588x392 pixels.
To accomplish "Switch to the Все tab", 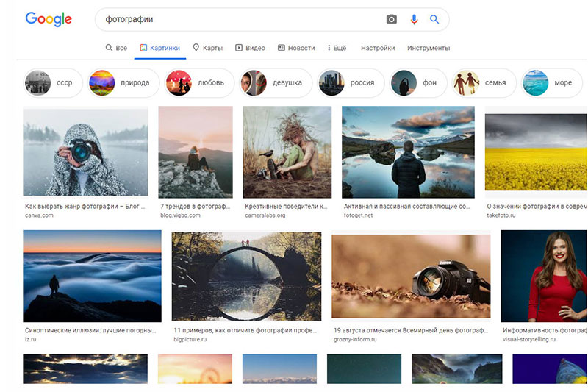I will pos(116,48).
